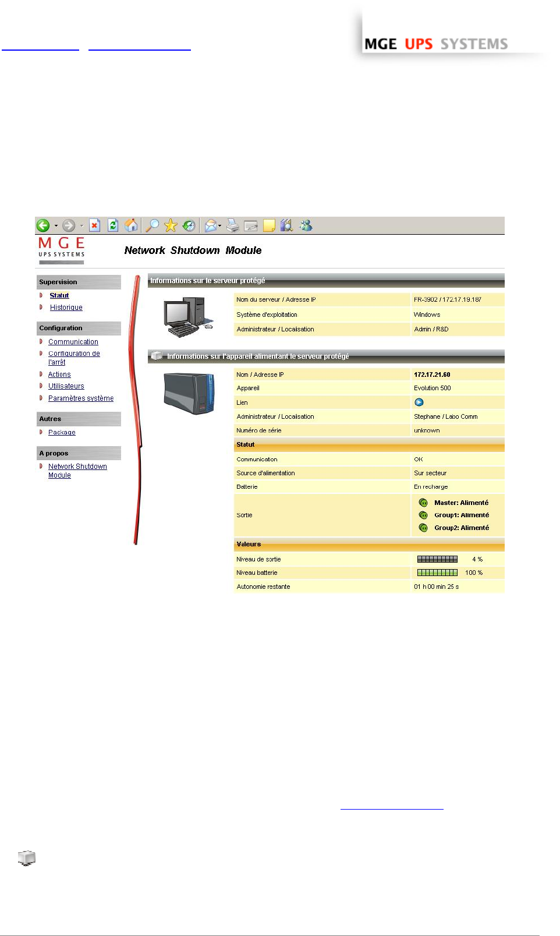The height and width of the screenshot is (936, 560).
Task: Click the Admin / R&D value
Action: [x=431, y=329]
